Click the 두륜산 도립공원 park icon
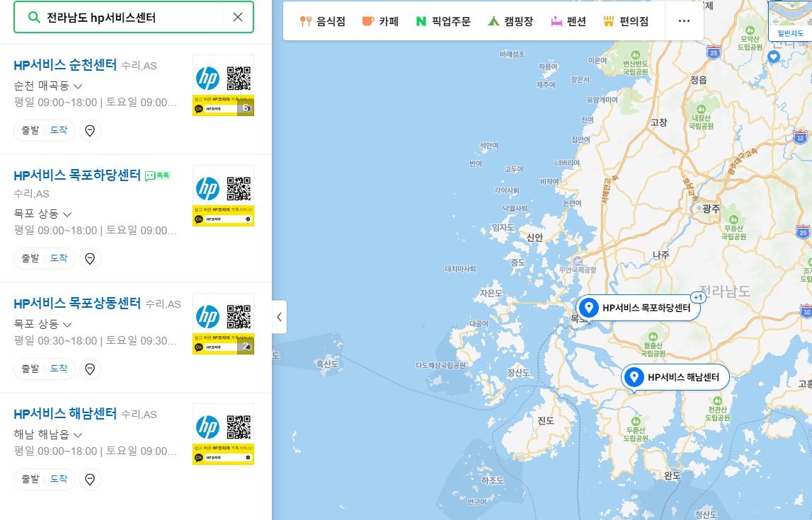This screenshot has width=812, height=520. (636, 421)
